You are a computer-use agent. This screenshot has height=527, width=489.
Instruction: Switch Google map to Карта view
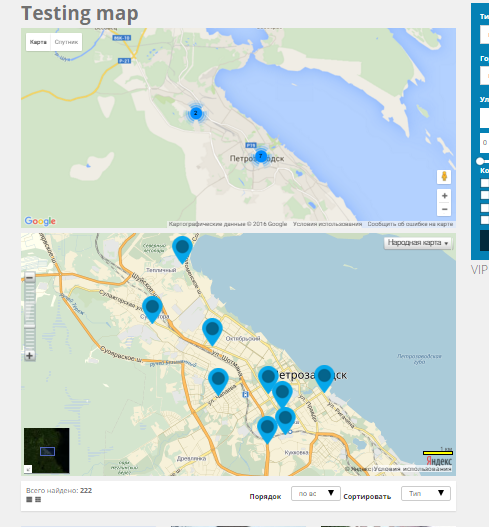click(x=38, y=42)
